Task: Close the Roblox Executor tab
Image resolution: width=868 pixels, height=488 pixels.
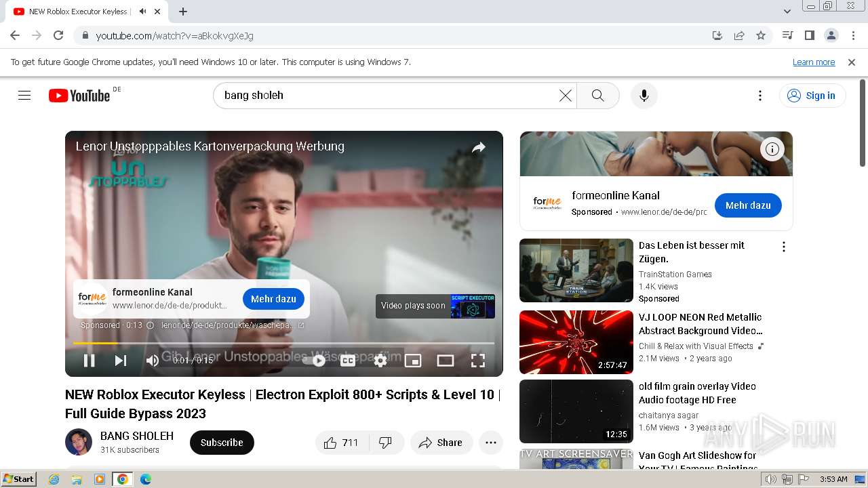Action: pyautogui.click(x=157, y=12)
